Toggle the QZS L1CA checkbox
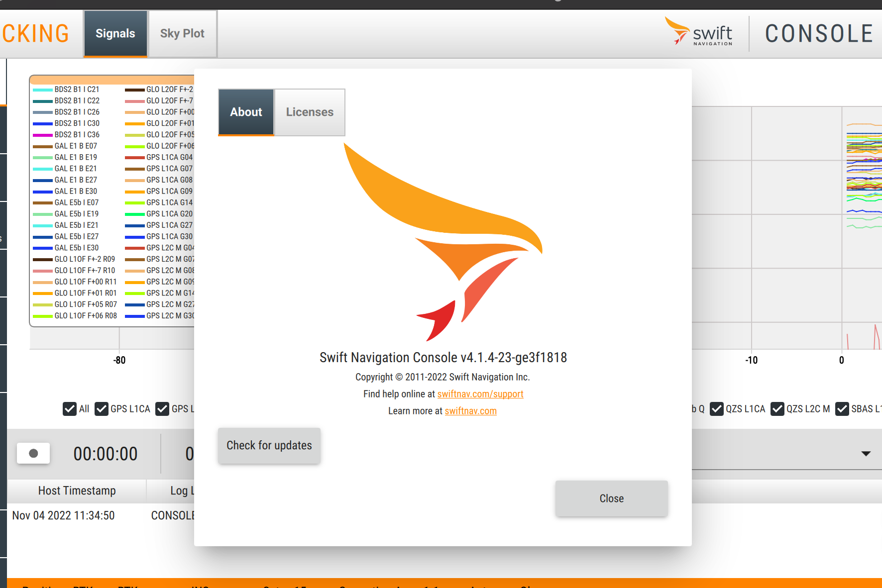The width and height of the screenshot is (882, 588). tap(717, 409)
